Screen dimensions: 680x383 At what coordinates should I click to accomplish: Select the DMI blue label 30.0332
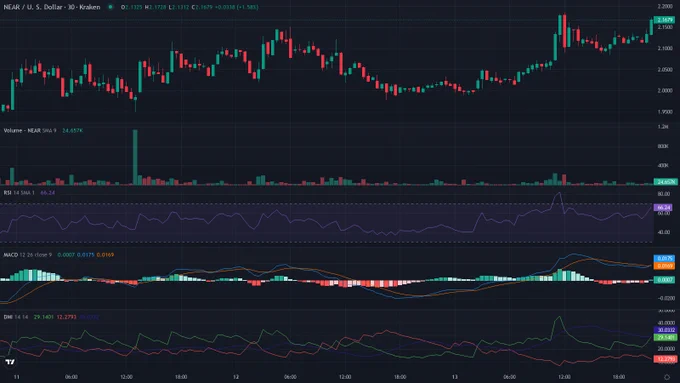point(665,330)
